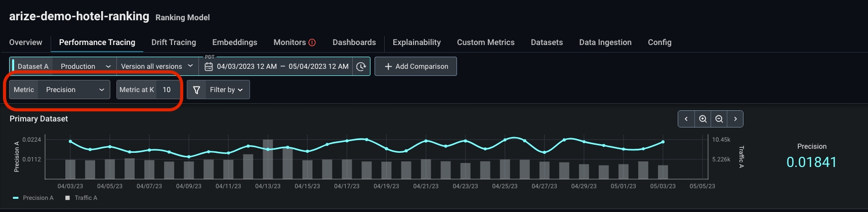Click the funnel filter icon

coord(196,90)
